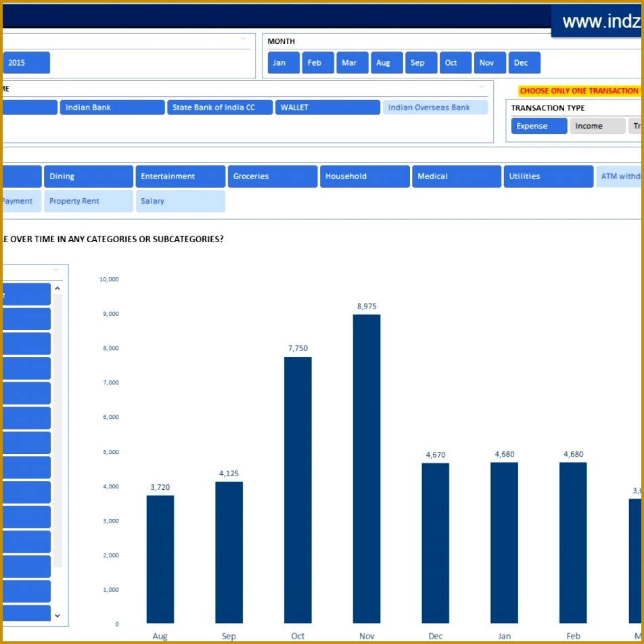Click the 8,975 data label
This screenshot has height=644, width=644.
coord(367,306)
